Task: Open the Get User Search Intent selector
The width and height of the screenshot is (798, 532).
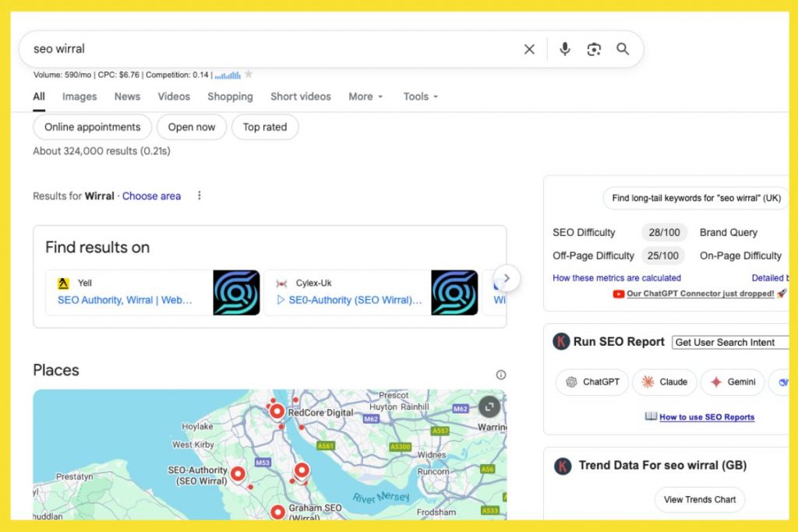Action: point(730,342)
